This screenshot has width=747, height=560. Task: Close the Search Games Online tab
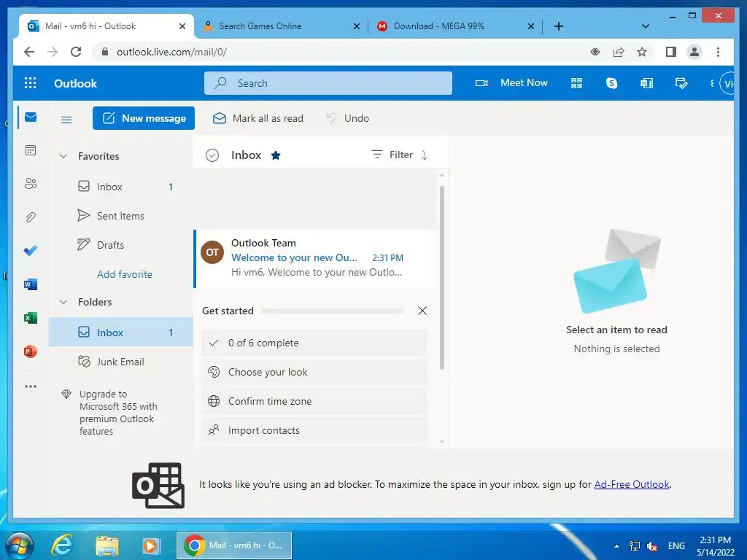coord(356,26)
